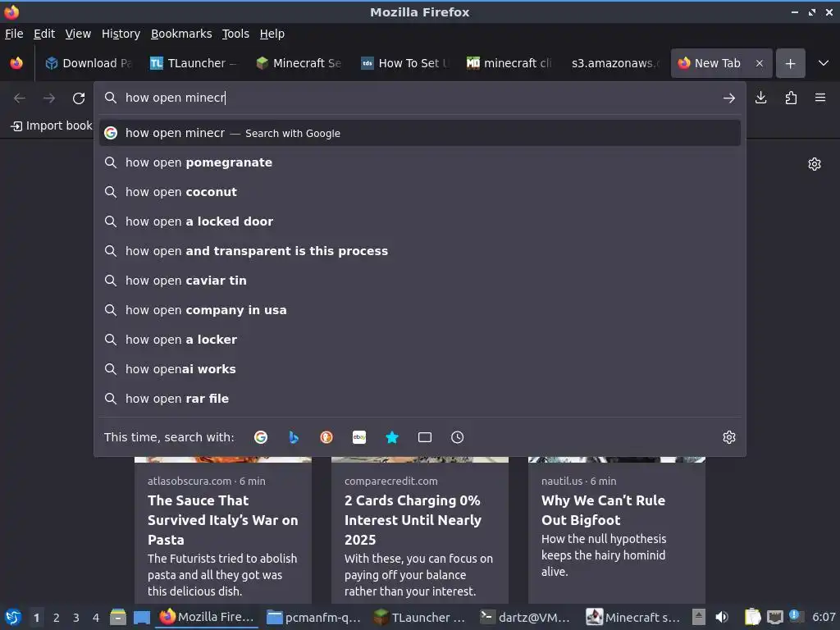840x630 pixels.
Task: Open TLauncher window from taskbar
Action: click(420, 617)
